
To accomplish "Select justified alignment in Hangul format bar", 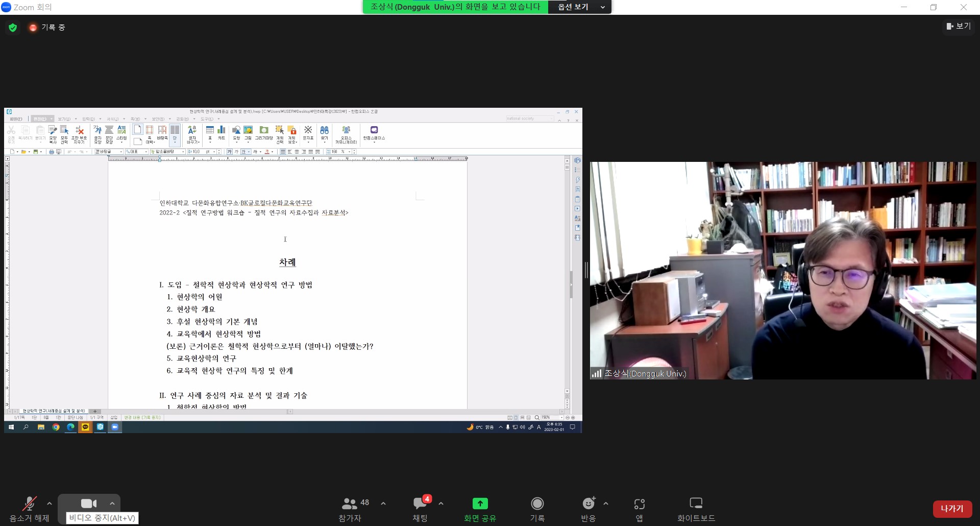I will (x=283, y=152).
